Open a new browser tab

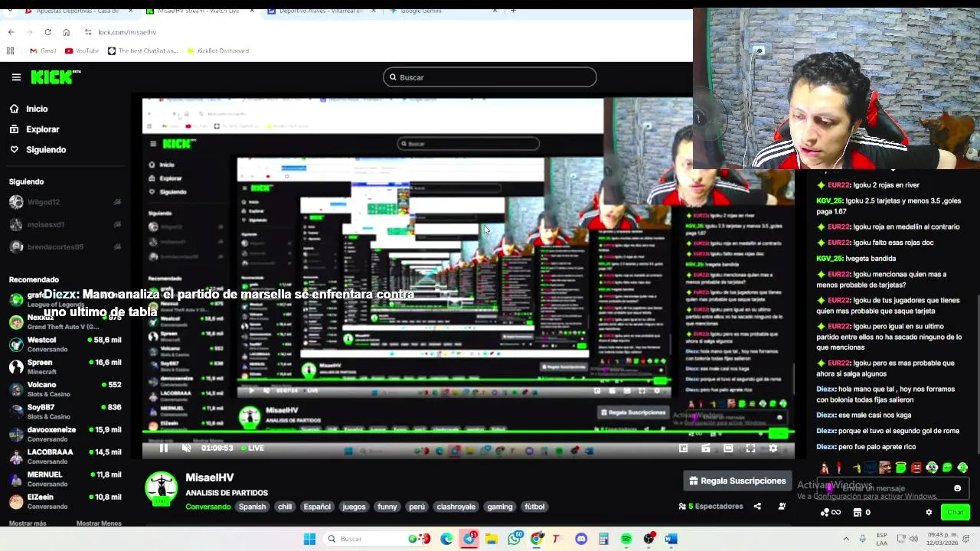coord(513,11)
